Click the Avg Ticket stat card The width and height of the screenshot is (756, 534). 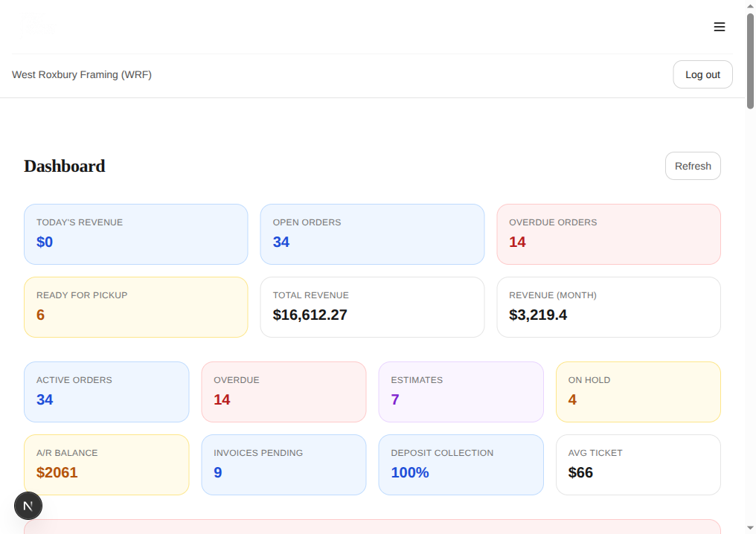click(638, 463)
